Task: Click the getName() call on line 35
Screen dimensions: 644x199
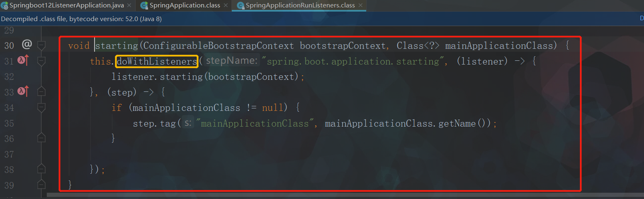Action: tap(462, 123)
